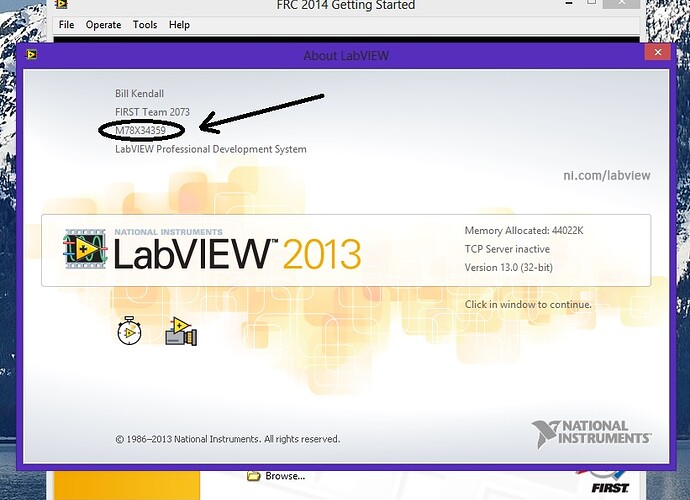Click the National Instruments logo
The height and width of the screenshot is (500, 690).
tap(591, 434)
